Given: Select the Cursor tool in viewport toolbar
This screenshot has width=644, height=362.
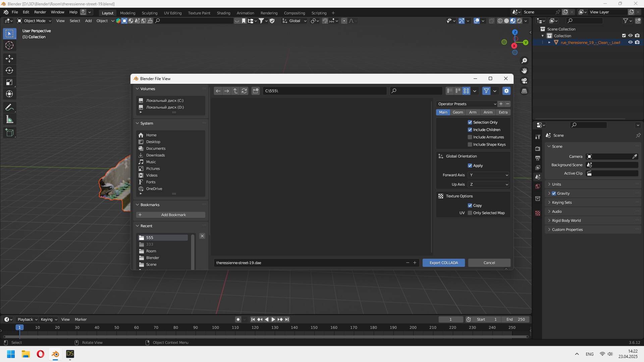Looking at the screenshot, I should pos(9,45).
